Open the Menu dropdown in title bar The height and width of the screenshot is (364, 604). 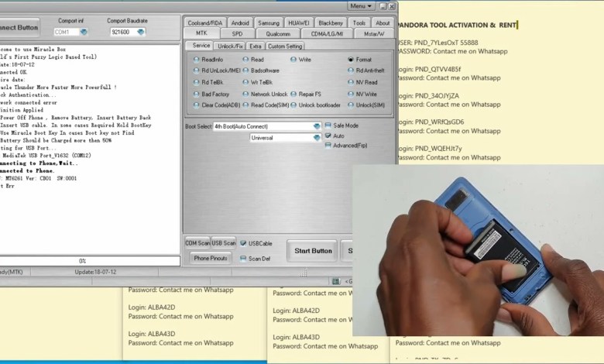coord(361,5)
